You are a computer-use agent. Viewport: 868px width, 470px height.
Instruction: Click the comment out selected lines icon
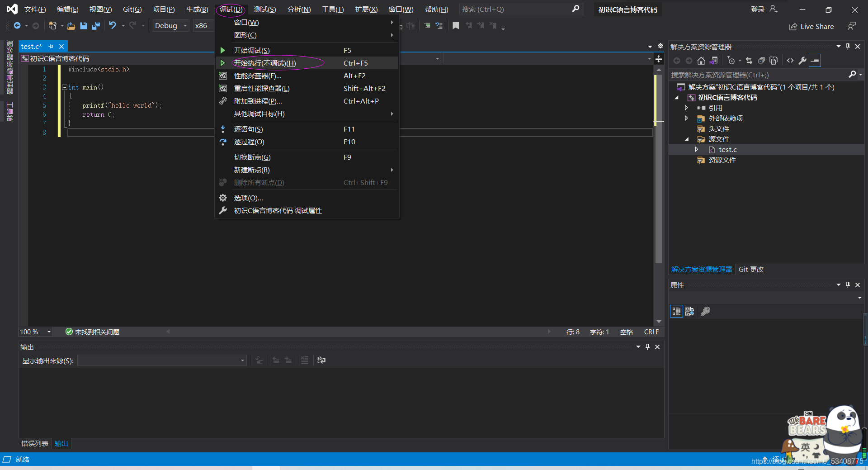[427, 26]
